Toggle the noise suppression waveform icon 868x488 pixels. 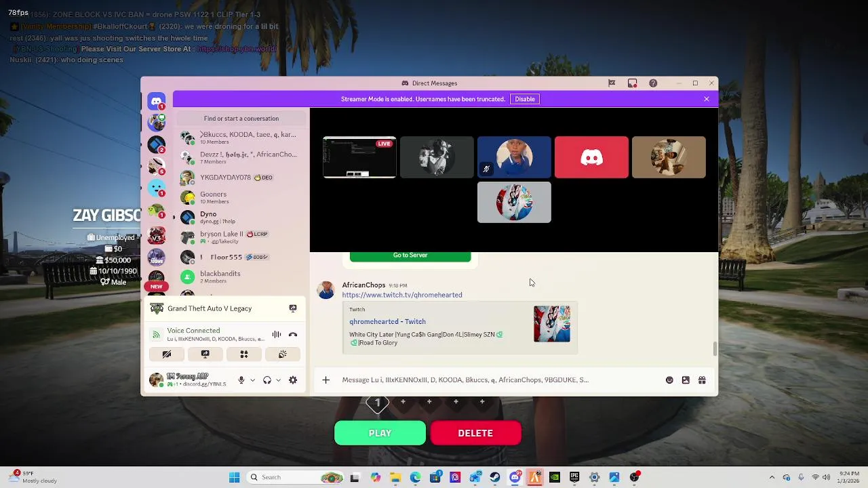(x=277, y=335)
